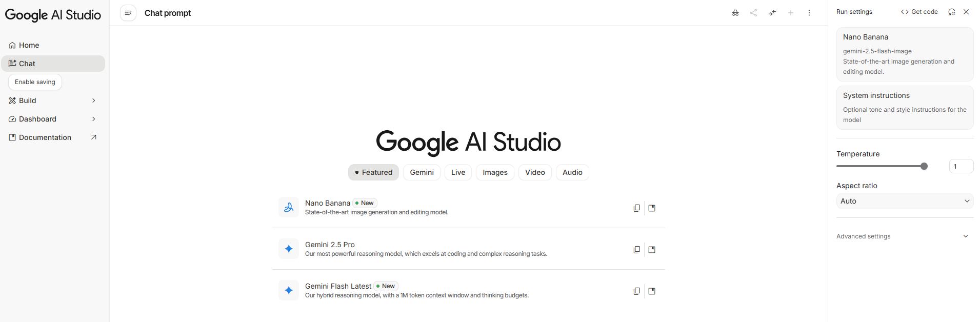Click the Temperature value input field

pos(961,166)
